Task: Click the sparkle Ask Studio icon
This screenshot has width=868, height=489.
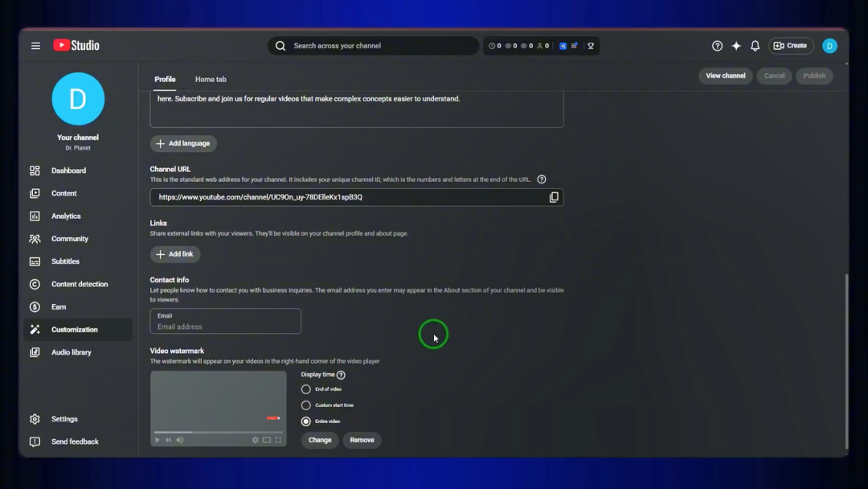Action: tap(736, 46)
